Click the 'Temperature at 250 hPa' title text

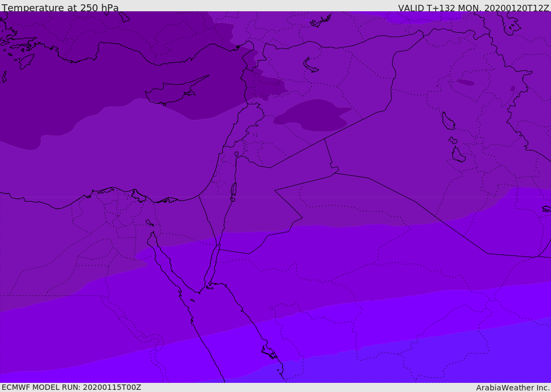point(60,8)
